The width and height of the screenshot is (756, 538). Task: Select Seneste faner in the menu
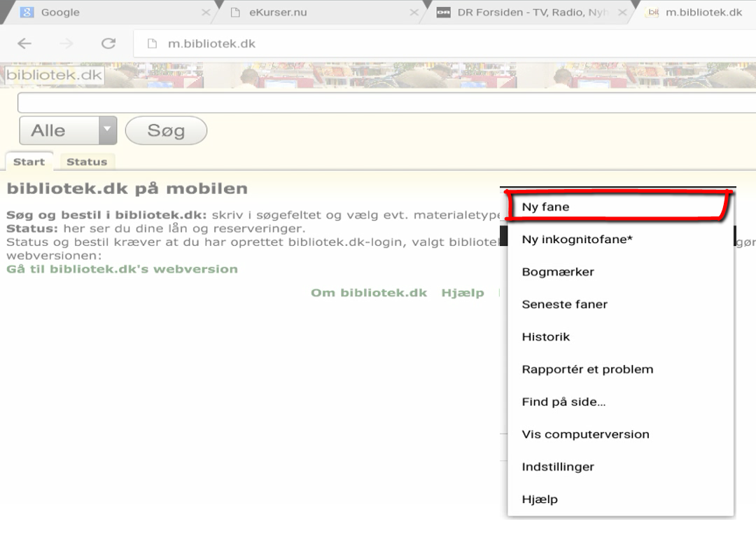620,305
